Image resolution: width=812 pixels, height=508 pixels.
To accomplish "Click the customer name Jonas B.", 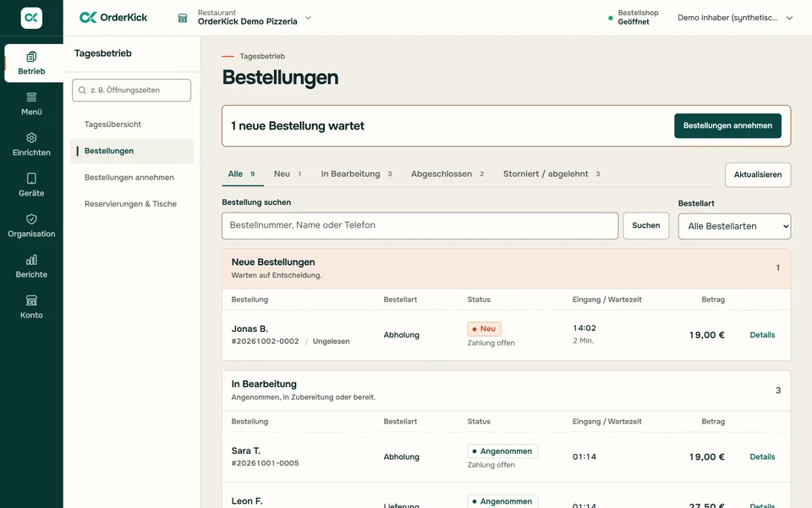I will click(250, 329).
